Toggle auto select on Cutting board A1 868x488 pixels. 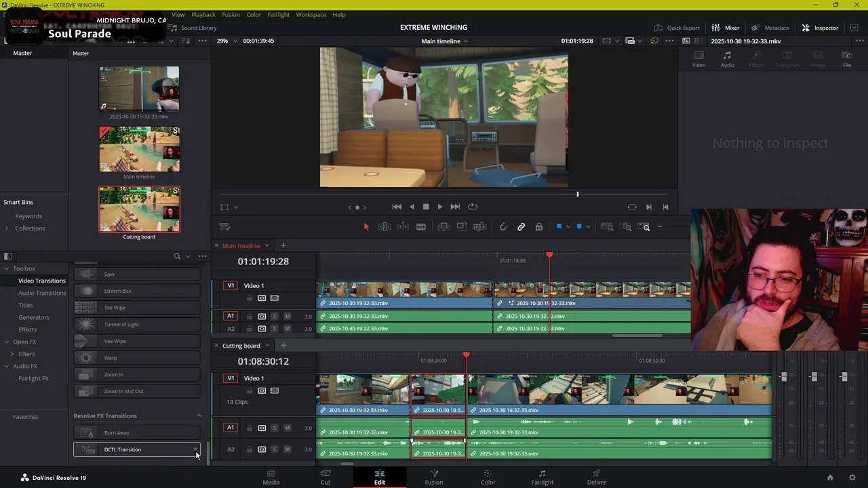(262, 428)
